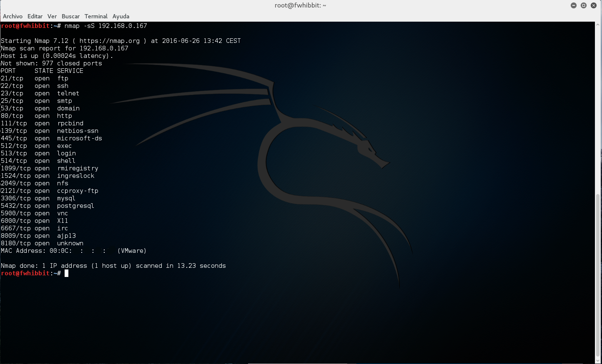602x364 pixels.
Task: Click the 23/tcp telnet port line
Action: [40, 93]
